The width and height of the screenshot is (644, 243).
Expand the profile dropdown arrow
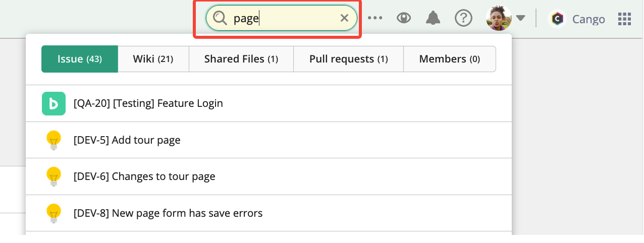pos(521,19)
